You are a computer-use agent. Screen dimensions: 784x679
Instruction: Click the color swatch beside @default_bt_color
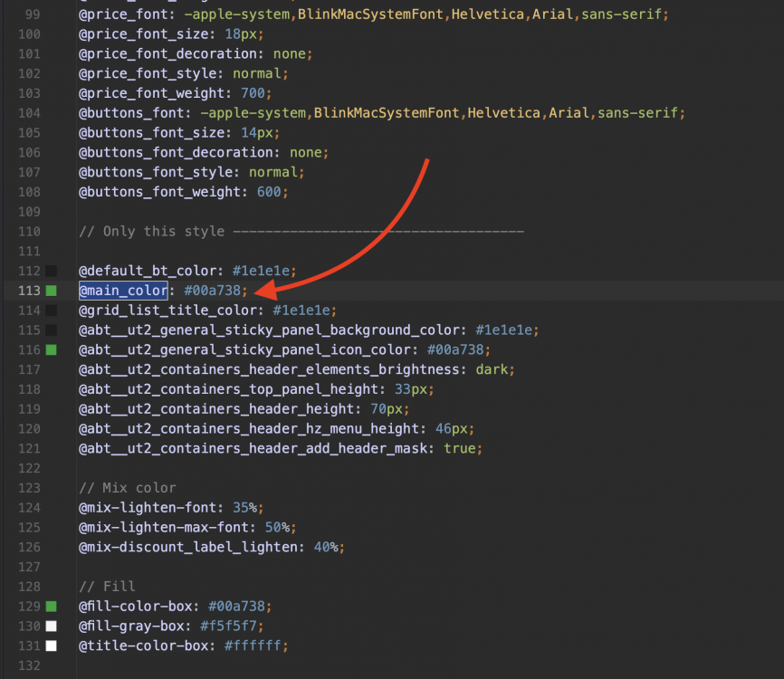click(52, 271)
